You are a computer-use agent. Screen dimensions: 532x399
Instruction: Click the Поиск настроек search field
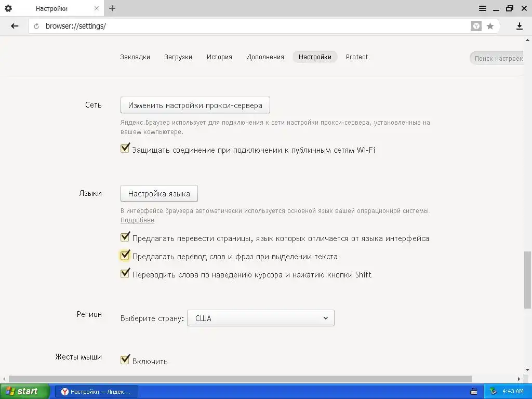tap(496, 58)
